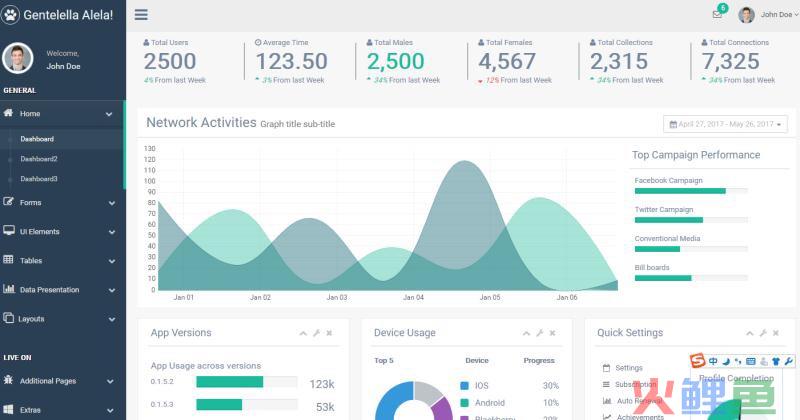Expand the Layouts menu chevron

[x=111, y=319]
